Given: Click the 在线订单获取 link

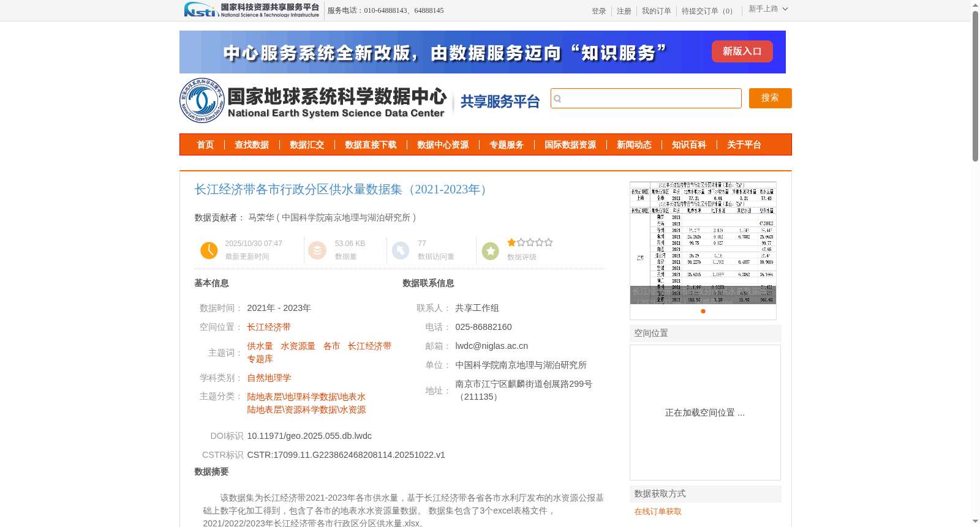Looking at the screenshot, I should coord(658,512).
